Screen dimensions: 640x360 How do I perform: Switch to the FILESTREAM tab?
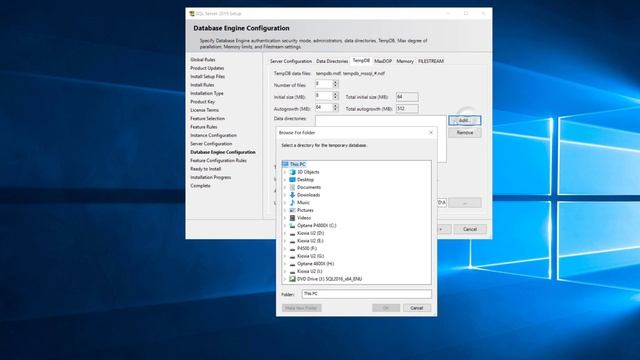[431, 61]
